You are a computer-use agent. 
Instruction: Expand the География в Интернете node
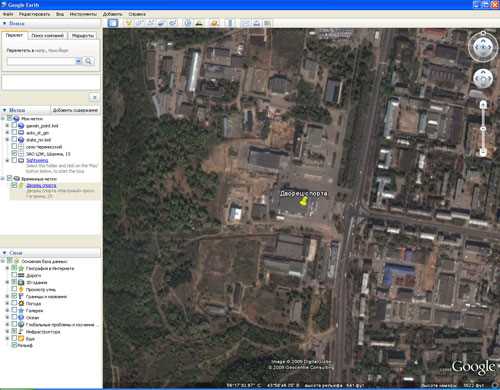coord(7,268)
